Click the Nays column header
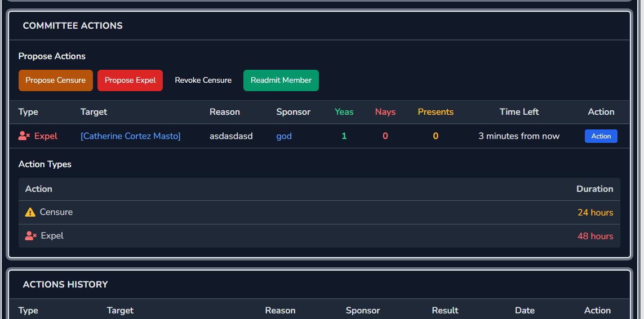The width and height of the screenshot is (644, 319). point(385,112)
